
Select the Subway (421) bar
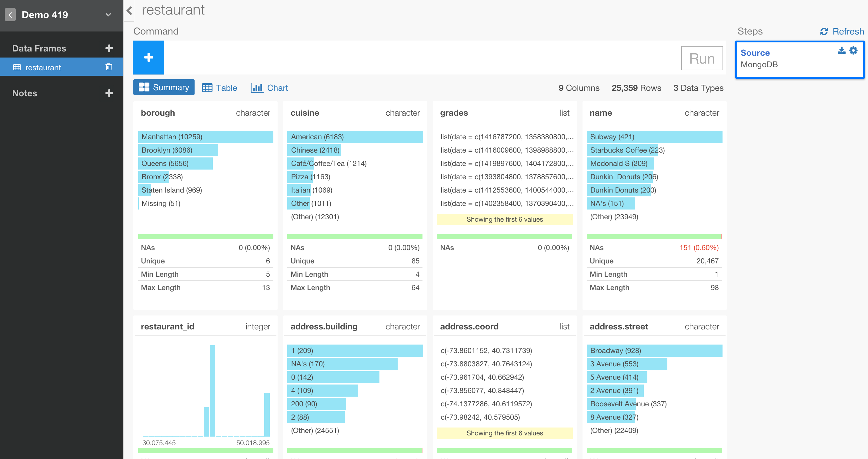pos(654,137)
